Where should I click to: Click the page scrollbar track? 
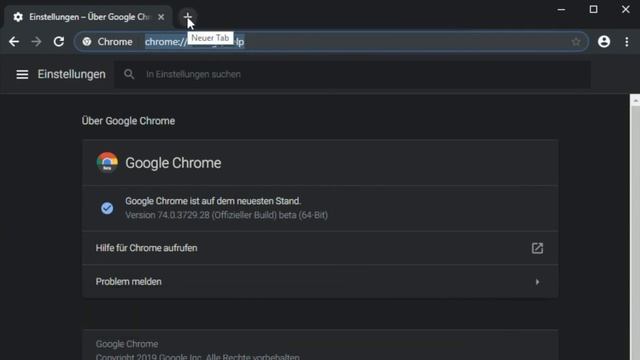coord(635,233)
